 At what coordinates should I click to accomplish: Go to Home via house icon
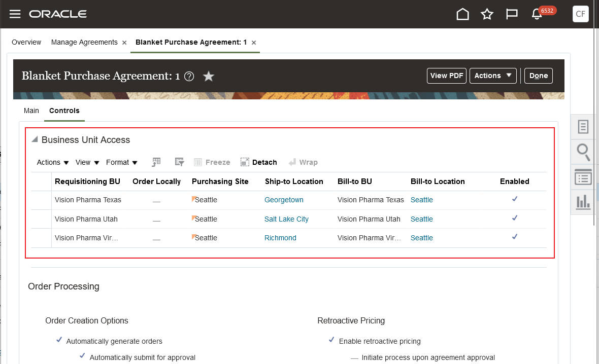462,14
